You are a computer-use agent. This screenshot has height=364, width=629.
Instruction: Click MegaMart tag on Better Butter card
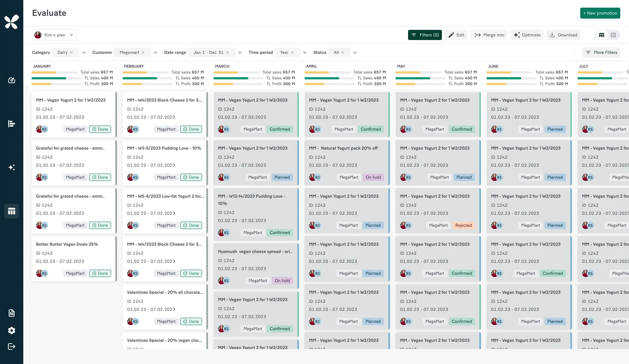(75, 273)
